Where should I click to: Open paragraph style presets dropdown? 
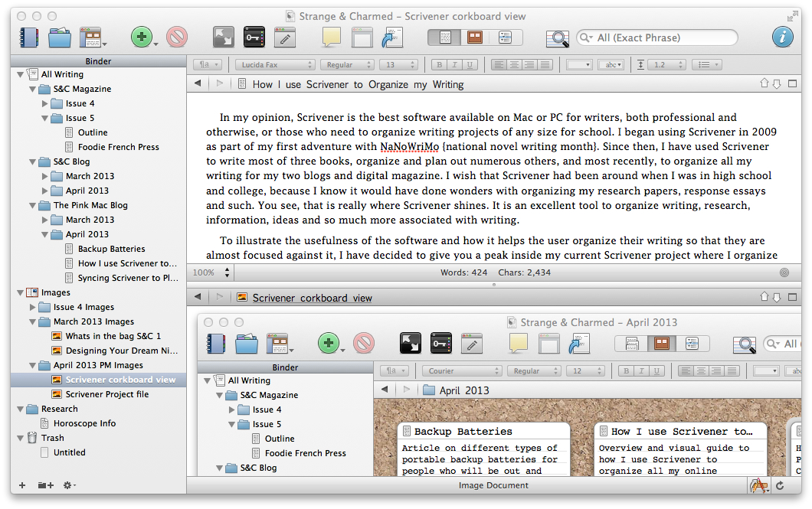tap(208, 64)
